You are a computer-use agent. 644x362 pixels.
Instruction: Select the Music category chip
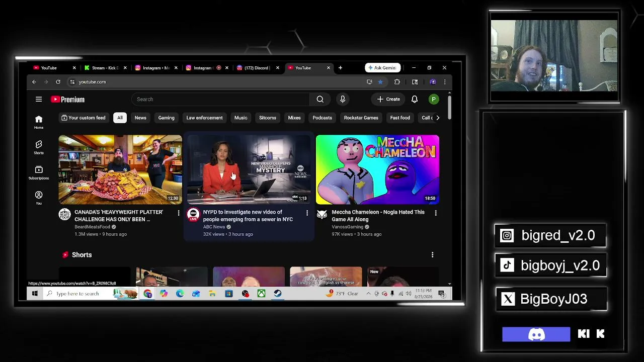(240, 118)
